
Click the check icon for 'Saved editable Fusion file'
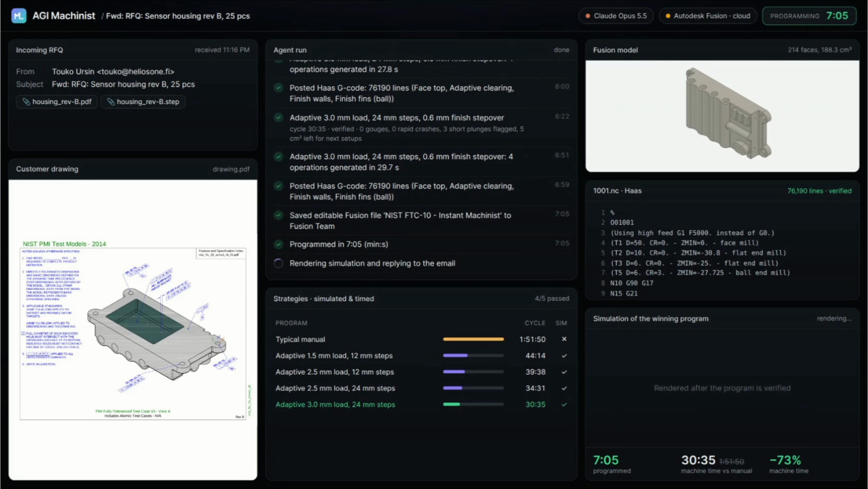click(278, 215)
